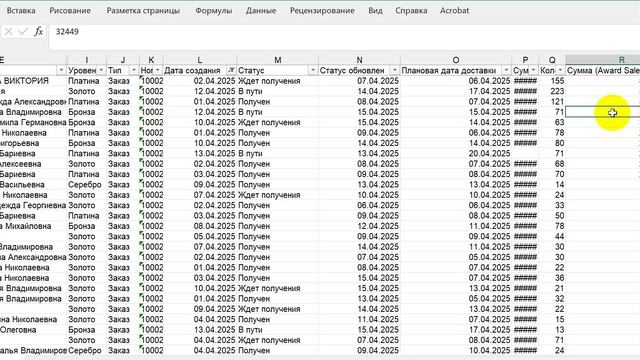Viewport: 640px width, 360px height.
Task: Open the Уровень column filter dropdown
Action: (101, 71)
